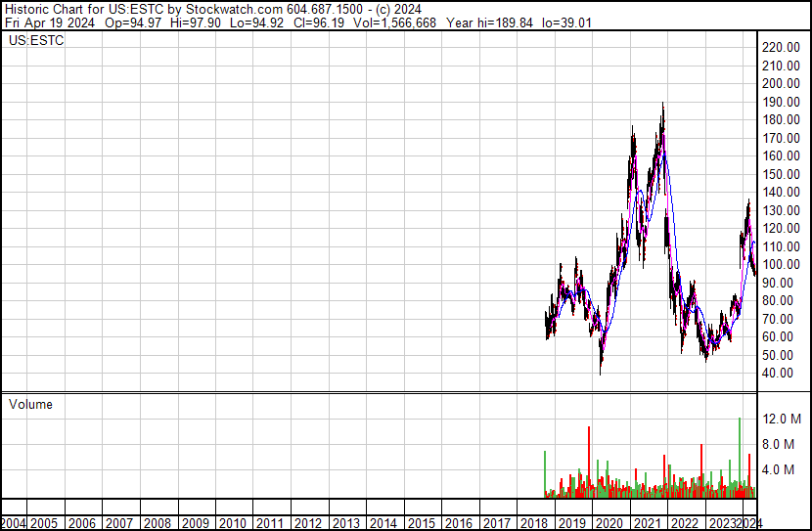
Task: Select the 2020 year marker on time axis
Action: 609,523
